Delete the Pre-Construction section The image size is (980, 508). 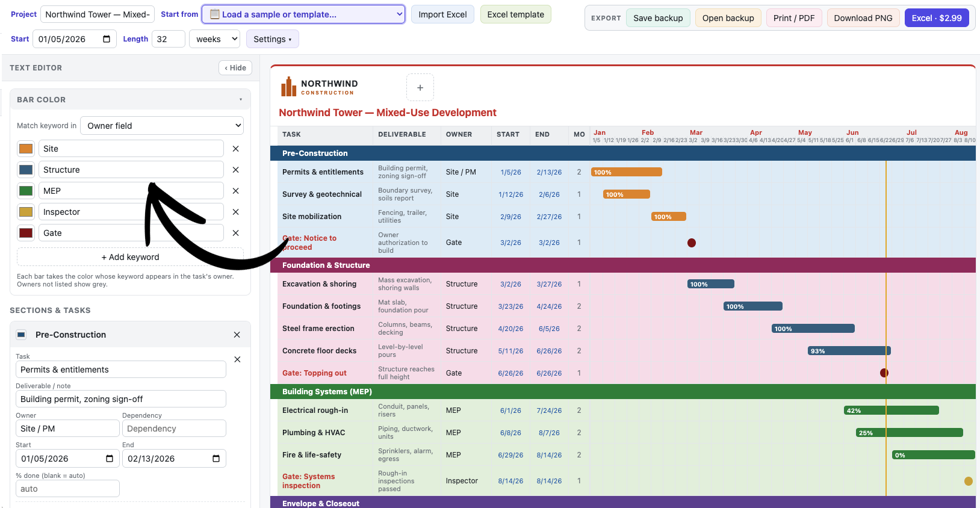(x=237, y=335)
